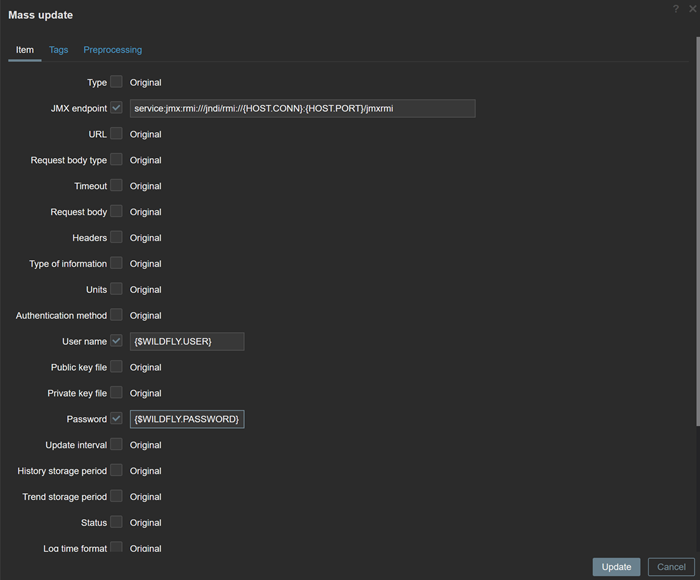Open the help question mark icon
The width and height of the screenshot is (700, 580).
676,8
